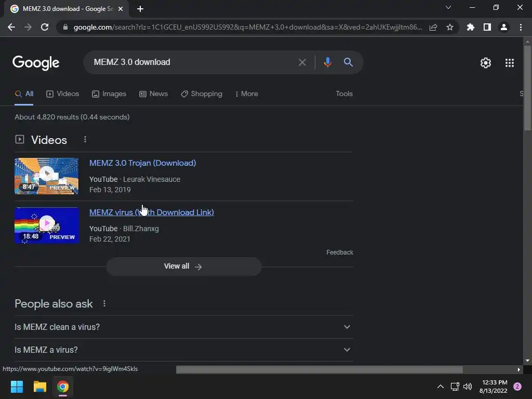Share this page via address bar icon
This screenshot has height=399, width=532.
(433, 27)
